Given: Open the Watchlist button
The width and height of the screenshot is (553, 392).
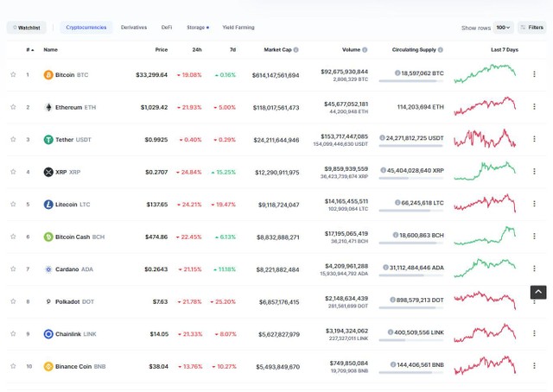Looking at the screenshot, I should [x=27, y=28].
